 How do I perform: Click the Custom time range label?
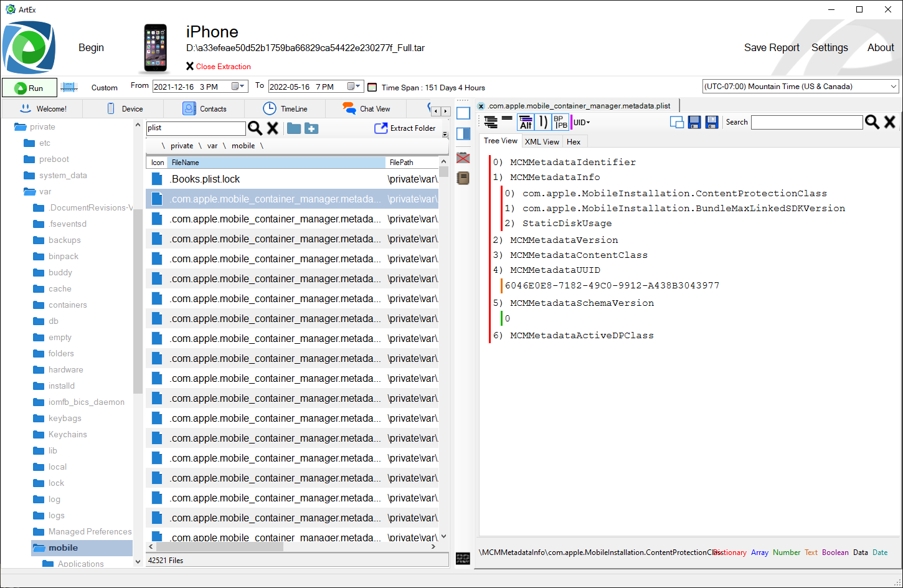pos(105,88)
